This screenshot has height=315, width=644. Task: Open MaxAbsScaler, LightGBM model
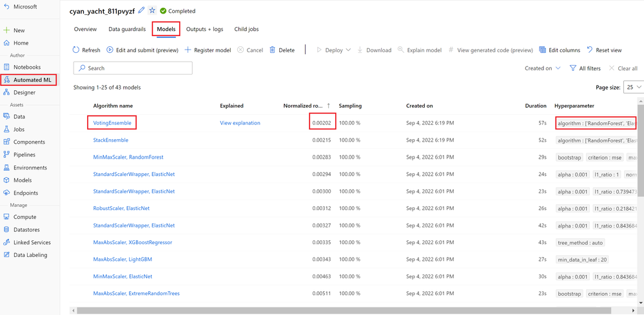(x=122, y=259)
